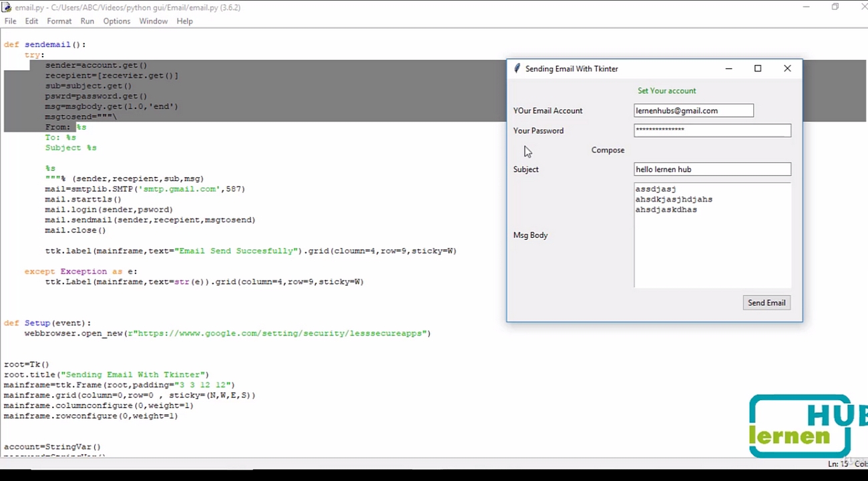Click the Tkinter feather icon in dialog title
Screen dimensions: 868x481
tap(516, 69)
